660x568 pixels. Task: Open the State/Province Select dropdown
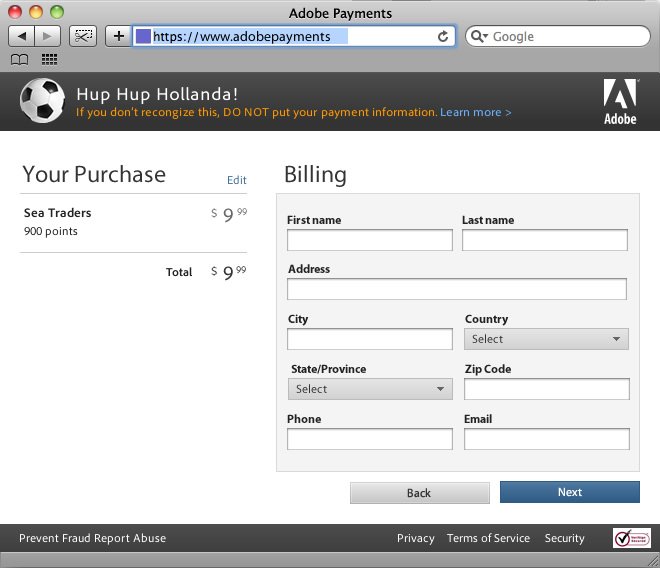click(370, 389)
